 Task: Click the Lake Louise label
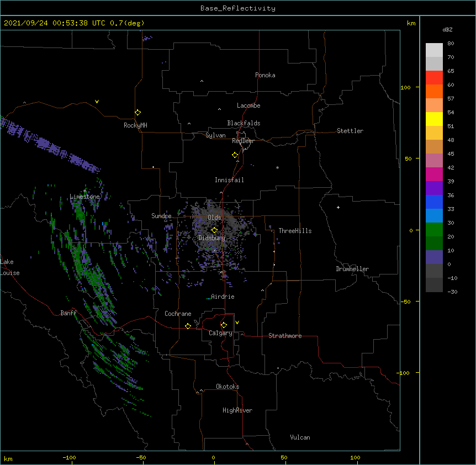(10, 267)
